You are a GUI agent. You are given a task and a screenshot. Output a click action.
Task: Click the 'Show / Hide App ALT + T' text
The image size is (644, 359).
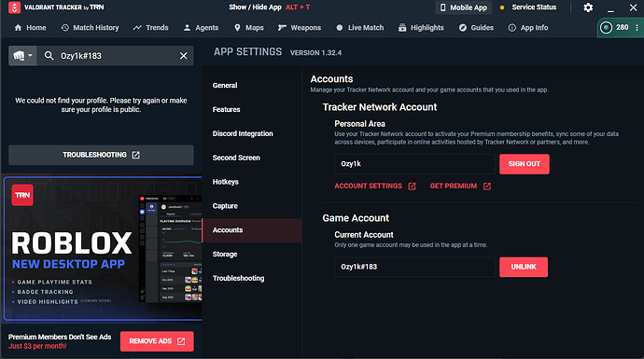coord(270,7)
